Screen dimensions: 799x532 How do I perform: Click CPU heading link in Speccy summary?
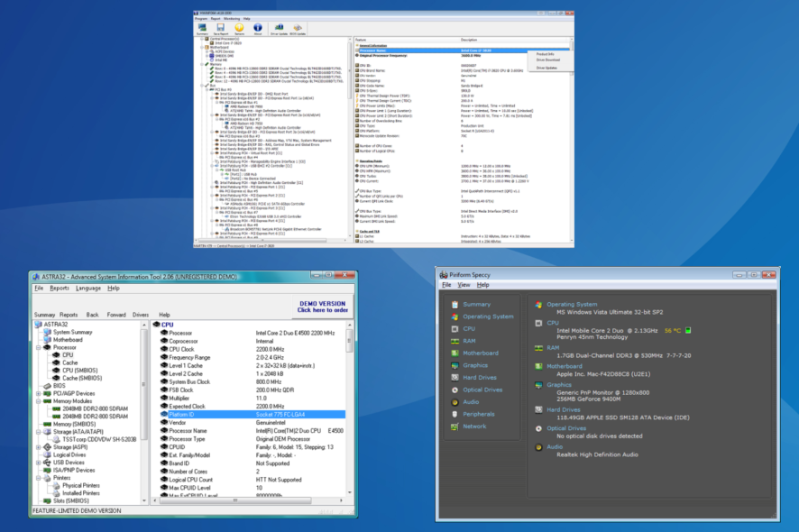553,323
